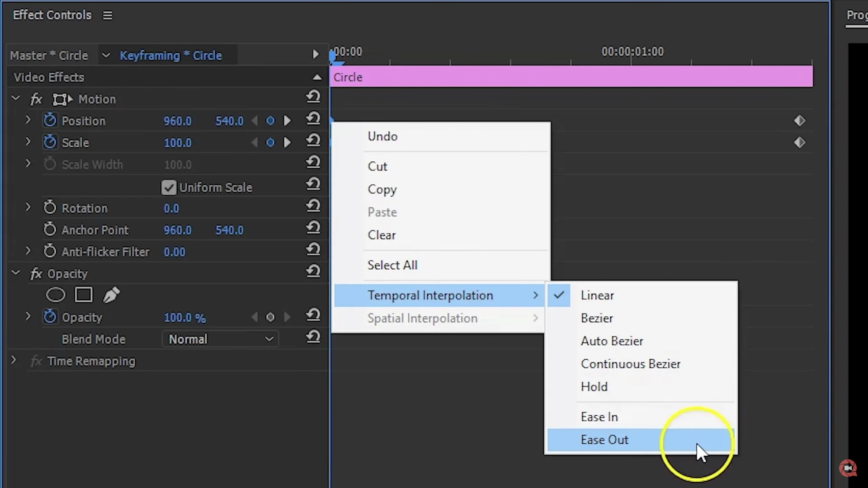Add or remove a Scale keyframe
868x488 pixels.
270,143
